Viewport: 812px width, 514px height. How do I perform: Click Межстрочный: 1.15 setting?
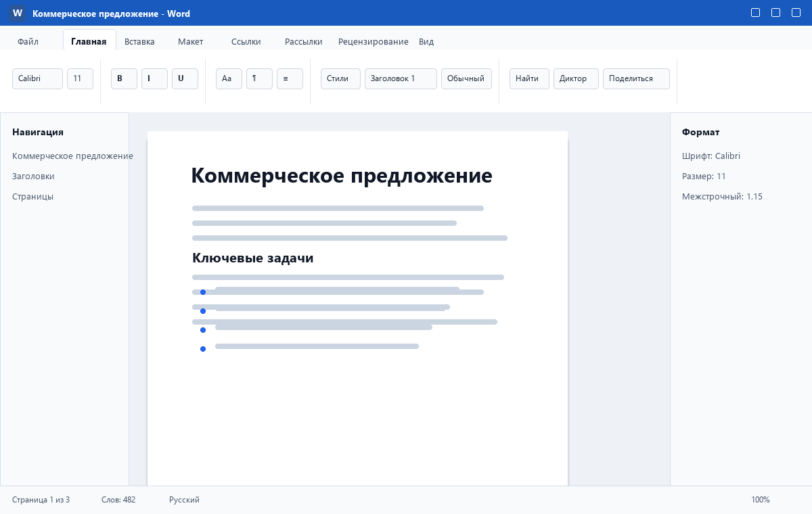pos(722,196)
